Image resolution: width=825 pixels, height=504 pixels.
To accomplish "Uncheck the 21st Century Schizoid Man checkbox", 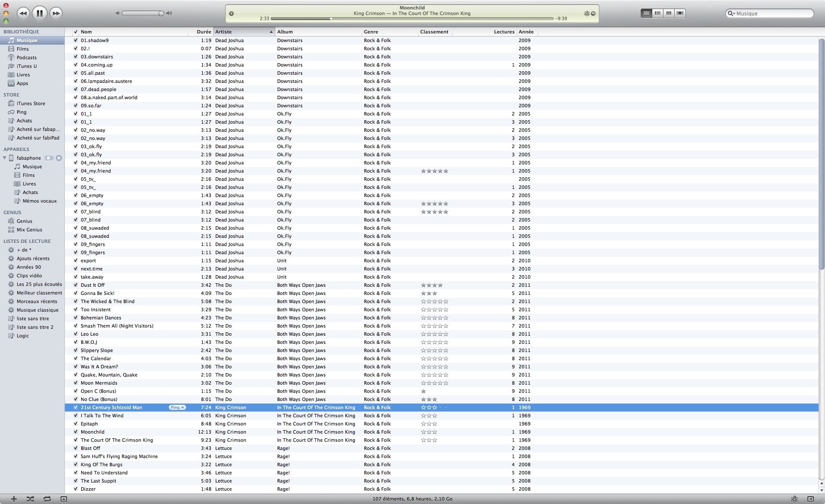I will tap(76, 407).
